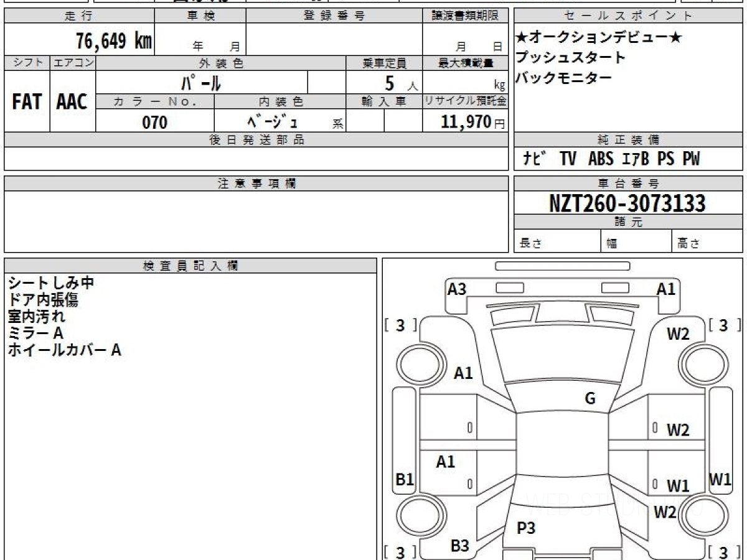Click the TV equipment entry
The image size is (747, 560).
pos(568,159)
